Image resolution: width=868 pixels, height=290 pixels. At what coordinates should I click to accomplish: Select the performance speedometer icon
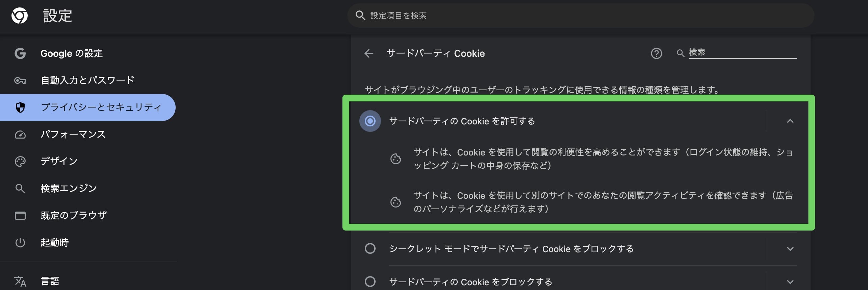pos(20,134)
